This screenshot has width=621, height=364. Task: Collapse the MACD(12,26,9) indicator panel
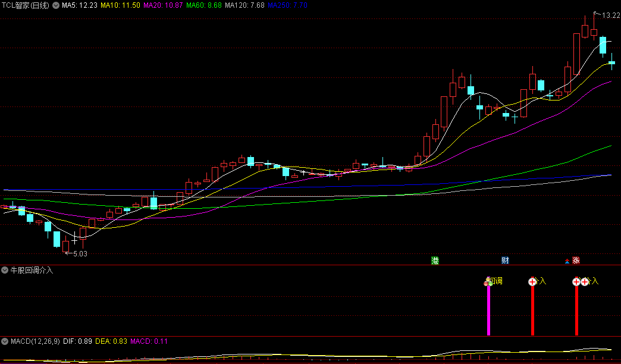coord(5,341)
